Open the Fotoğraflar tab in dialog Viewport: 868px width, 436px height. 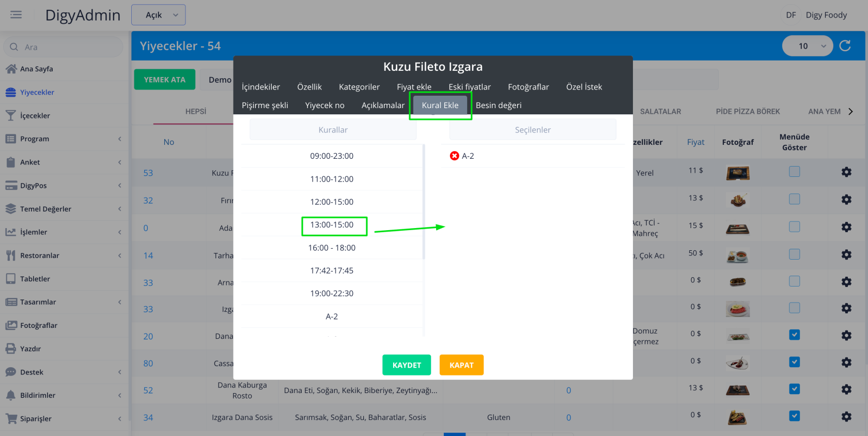pyautogui.click(x=528, y=87)
